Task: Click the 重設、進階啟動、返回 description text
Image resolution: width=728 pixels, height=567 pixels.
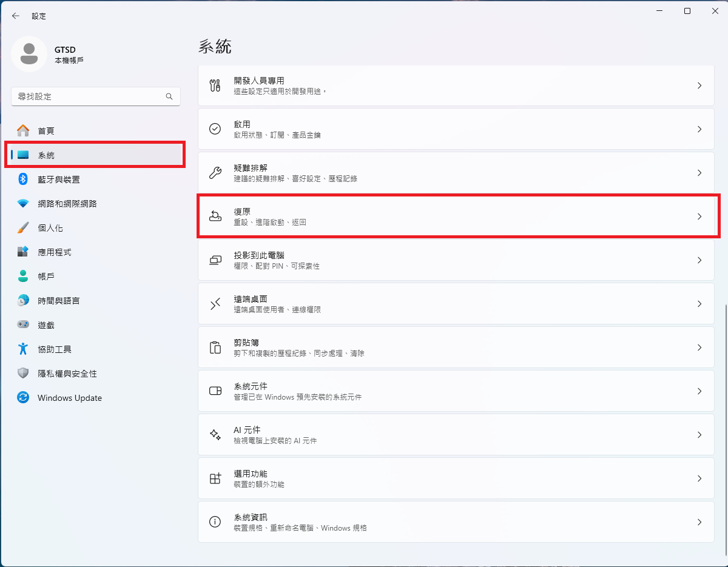Action: (x=270, y=223)
